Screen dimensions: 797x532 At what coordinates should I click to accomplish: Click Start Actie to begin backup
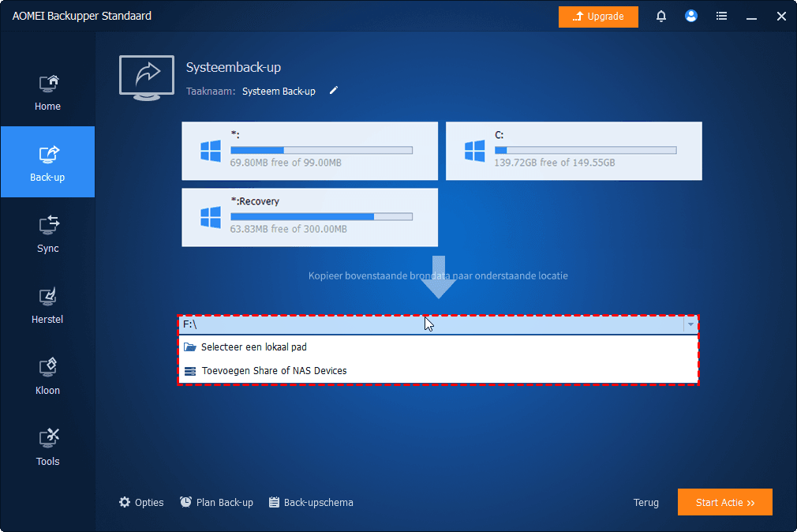[x=725, y=502]
